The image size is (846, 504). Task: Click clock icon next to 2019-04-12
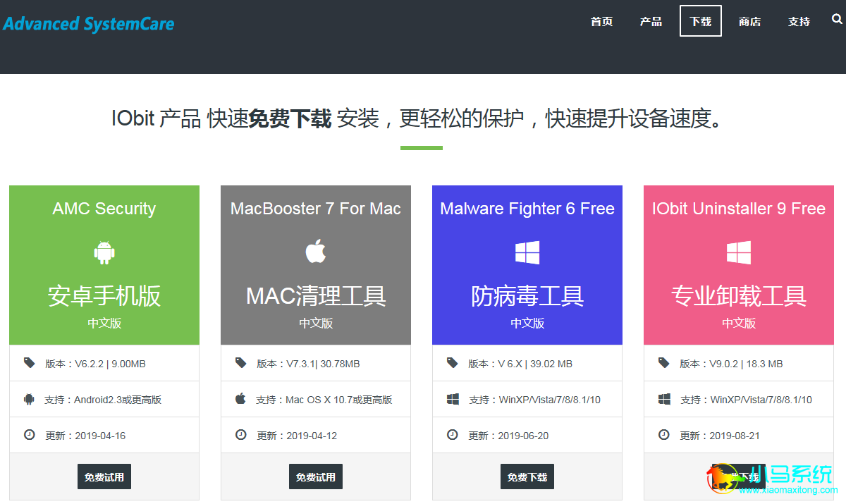click(x=240, y=435)
